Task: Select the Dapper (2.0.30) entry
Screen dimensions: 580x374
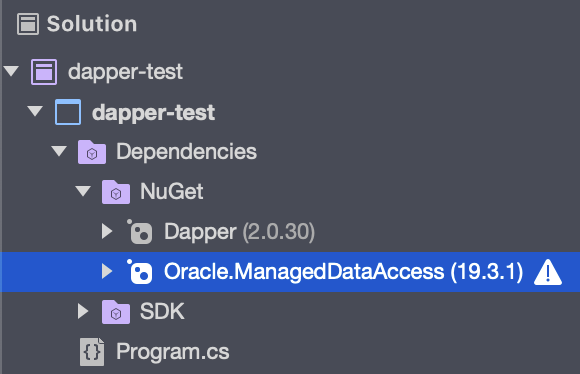Action: point(239,232)
